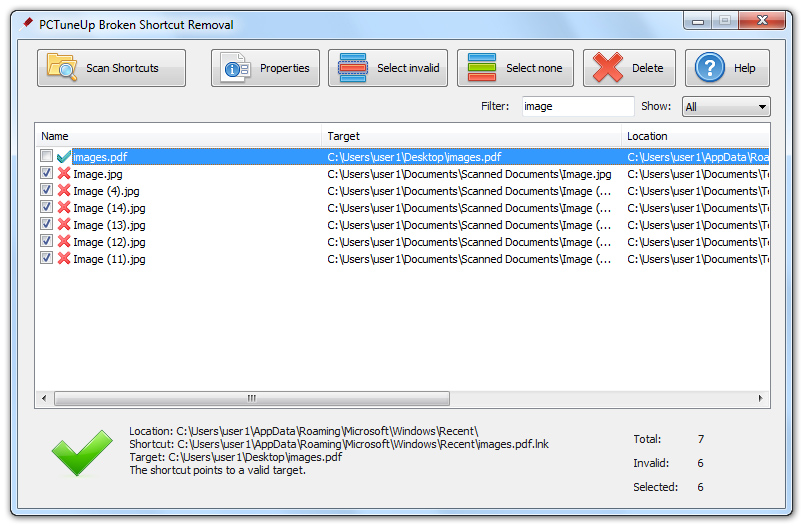Minimize the PCTuneUp window
The height and width of the screenshot is (526, 803).
698,21
